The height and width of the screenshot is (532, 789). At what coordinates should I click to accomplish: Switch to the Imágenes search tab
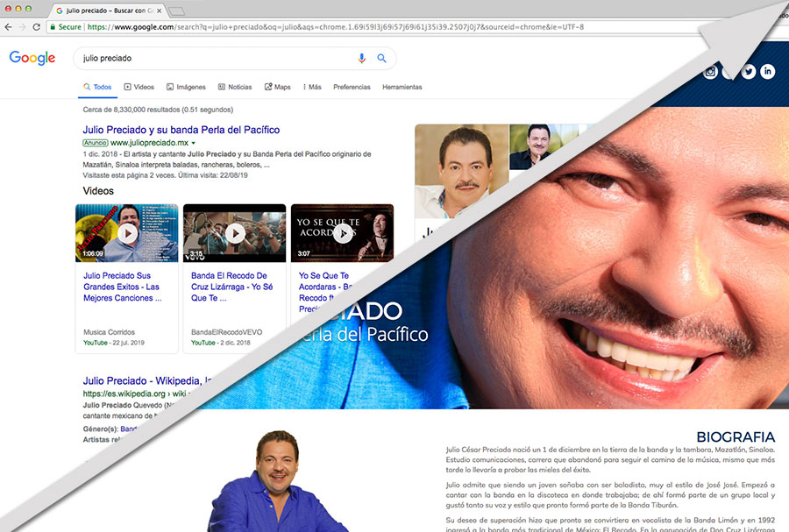click(186, 87)
